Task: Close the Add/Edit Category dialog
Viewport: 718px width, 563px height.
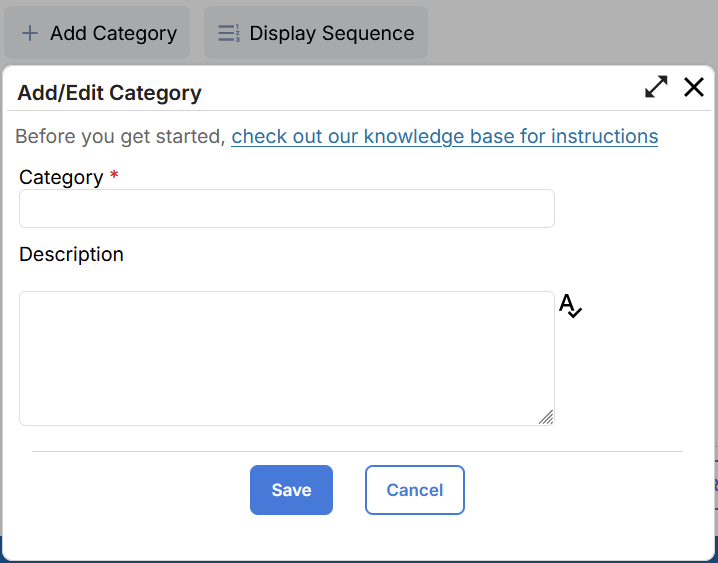Action: [694, 87]
